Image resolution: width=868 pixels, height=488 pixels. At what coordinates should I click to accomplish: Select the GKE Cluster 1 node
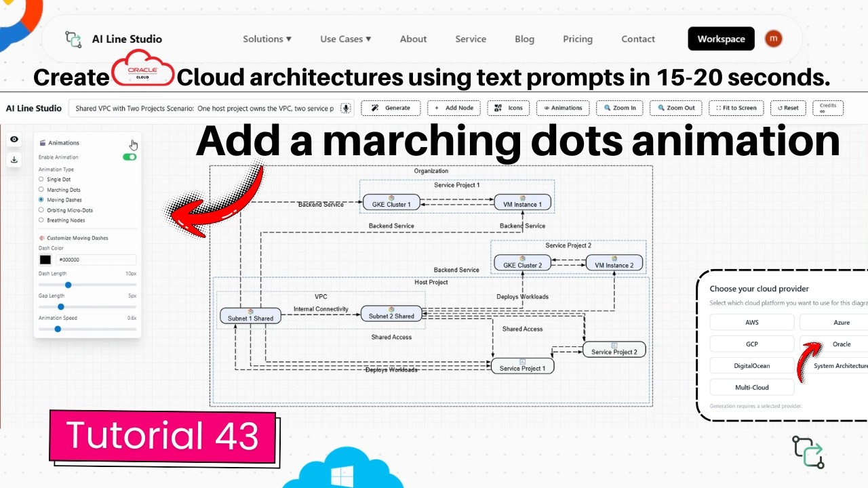pyautogui.click(x=392, y=202)
